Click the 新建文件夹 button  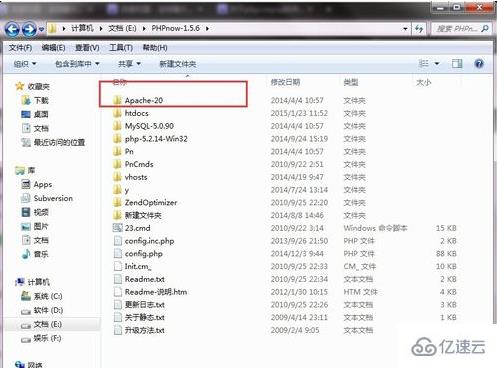(x=178, y=64)
